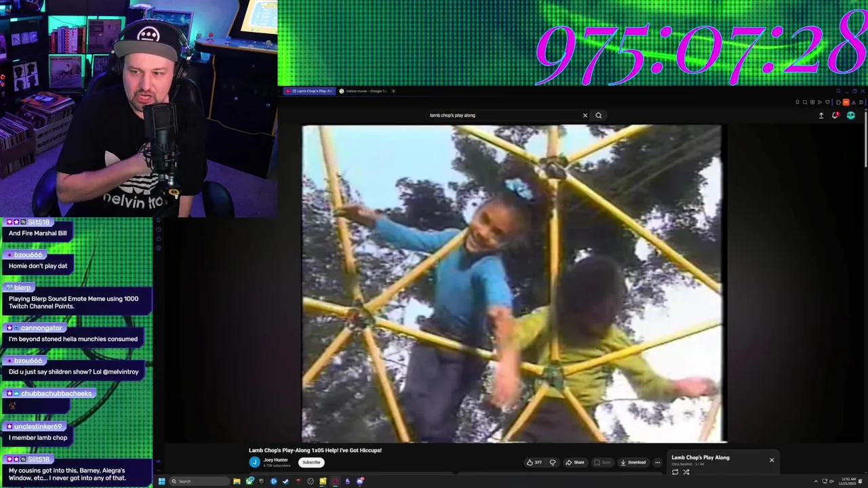Toggle playlist loop button
868x488 pixels.
pyautogui.click(x=675, y=472)
